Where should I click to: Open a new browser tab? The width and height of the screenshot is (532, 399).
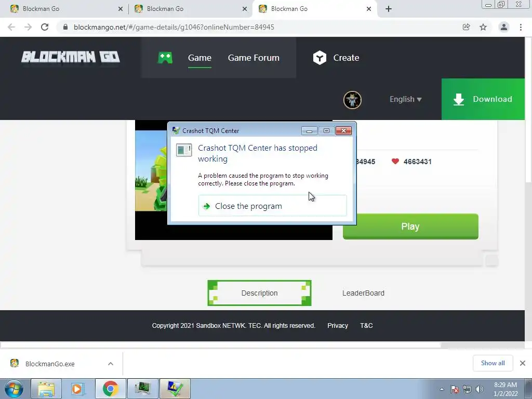(x=389, y=9)
